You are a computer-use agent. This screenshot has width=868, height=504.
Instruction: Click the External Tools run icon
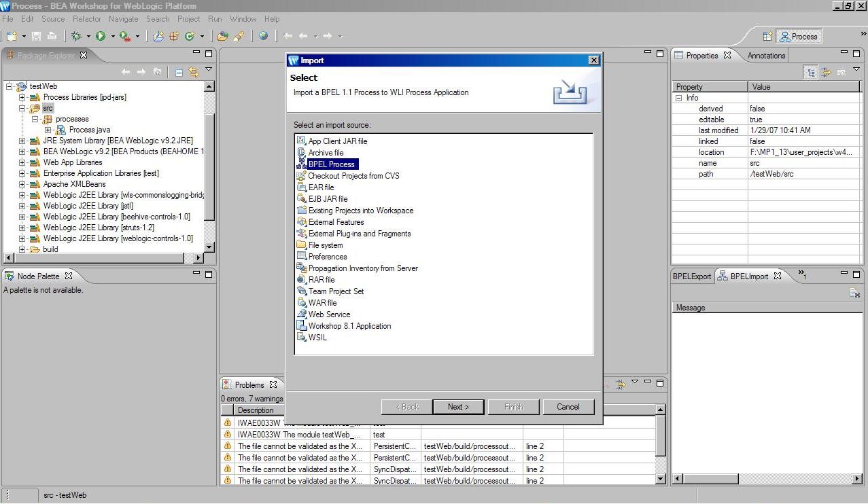click(x=124, y=36)
